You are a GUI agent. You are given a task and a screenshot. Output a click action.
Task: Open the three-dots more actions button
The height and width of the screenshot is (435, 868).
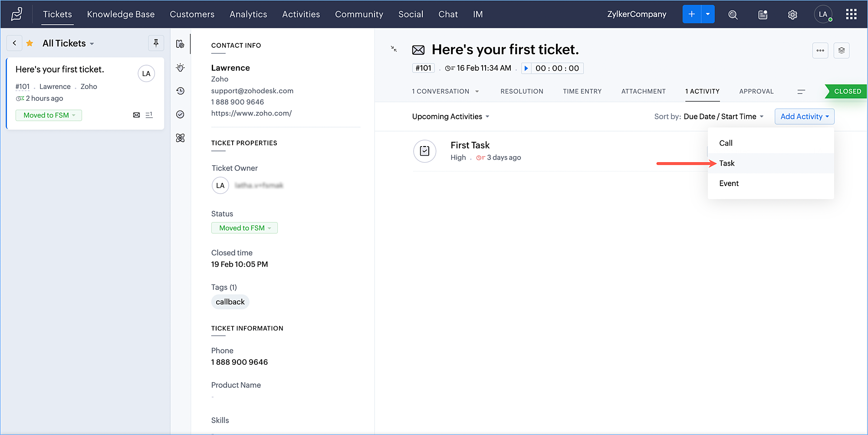click(x=820, y=50)
